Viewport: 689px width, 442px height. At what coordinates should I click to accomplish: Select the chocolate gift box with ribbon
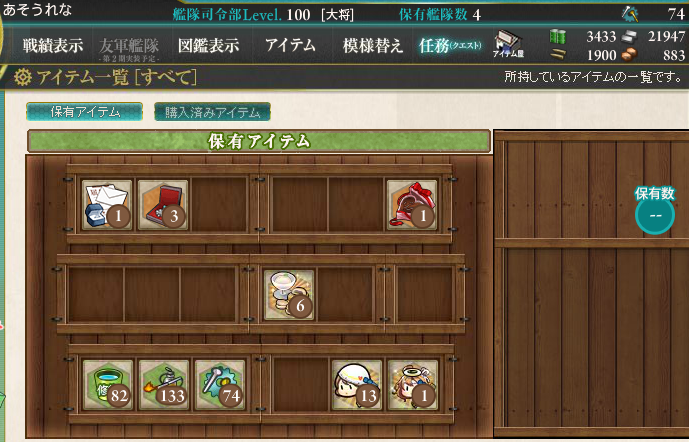tap(412, 205)
